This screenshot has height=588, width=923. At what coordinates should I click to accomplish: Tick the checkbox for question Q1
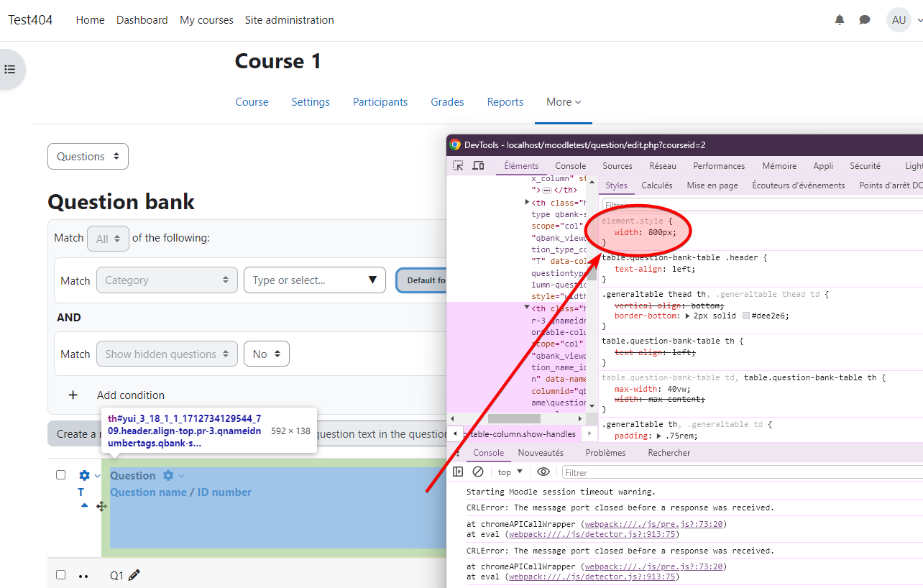61,575
